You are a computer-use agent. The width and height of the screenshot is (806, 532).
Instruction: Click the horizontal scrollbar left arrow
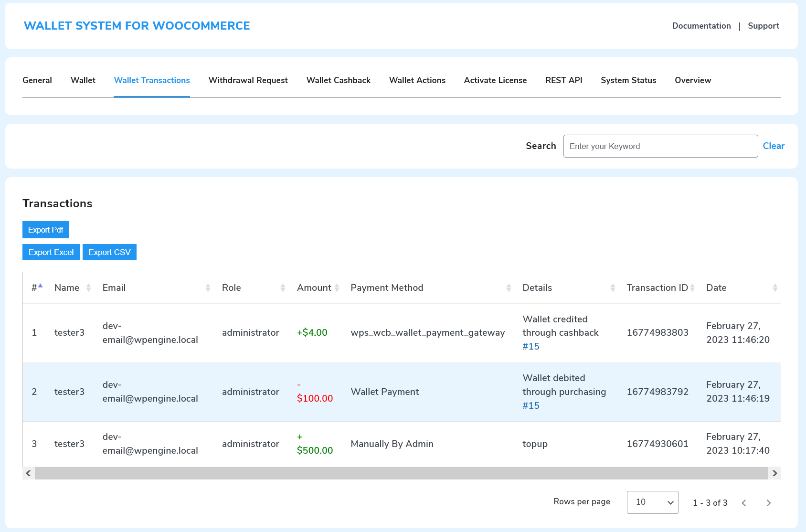pyautogui.click(x=29, y=473)
